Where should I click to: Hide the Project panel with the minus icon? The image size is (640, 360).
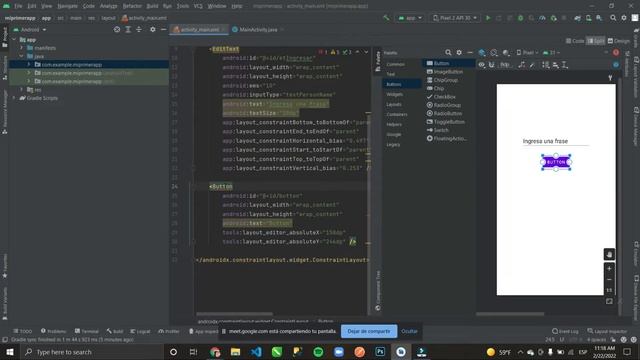(163, 29)
